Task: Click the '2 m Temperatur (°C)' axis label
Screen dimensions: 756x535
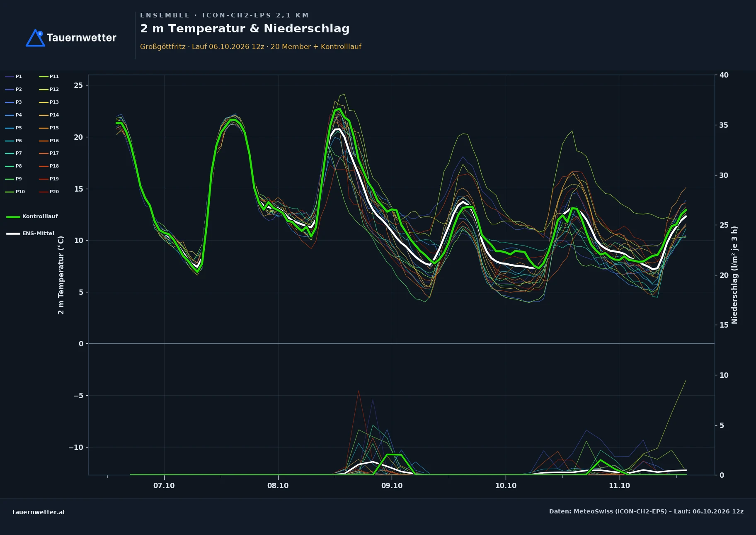Action: pyautogui.click(x=61, y=275)
